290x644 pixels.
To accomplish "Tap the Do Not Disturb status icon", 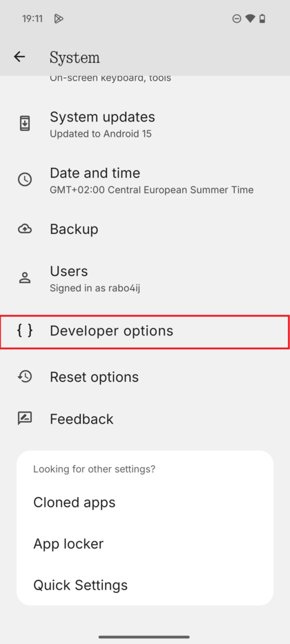I will pyautogui.click(x=237, y=19).
